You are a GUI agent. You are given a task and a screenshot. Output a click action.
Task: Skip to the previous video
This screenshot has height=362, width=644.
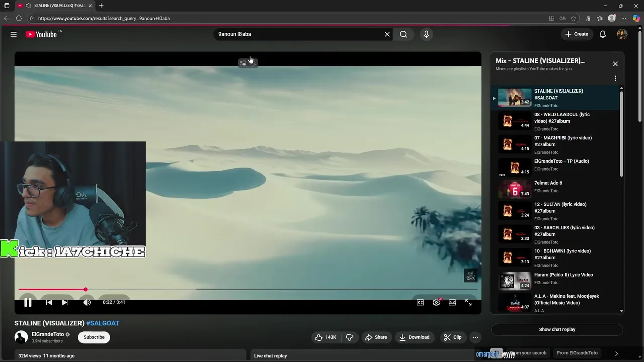pyautogui.click(x=49, y=302)
